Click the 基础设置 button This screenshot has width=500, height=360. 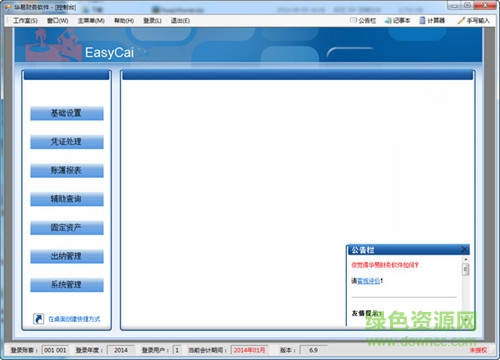pos(67,113)
